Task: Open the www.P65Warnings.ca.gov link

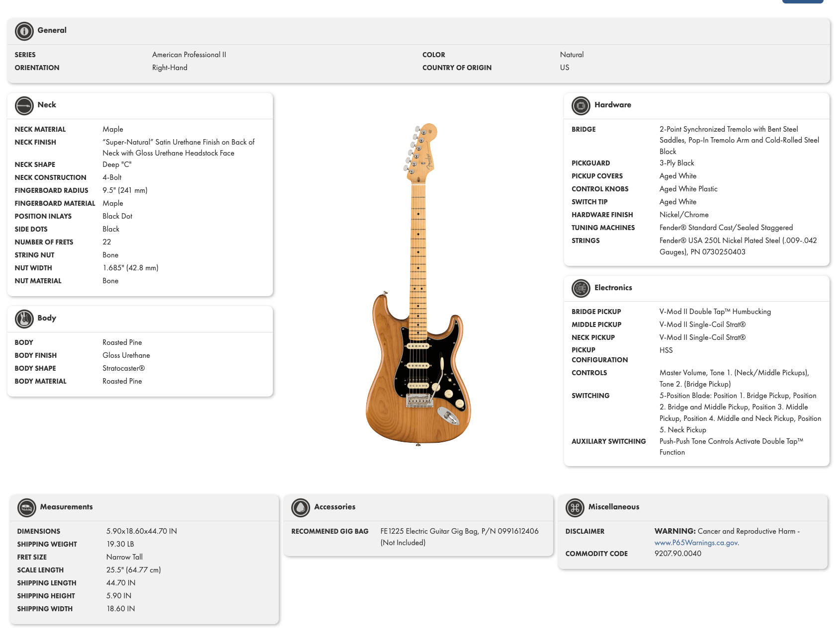Action: pyautogui.click(x=696, y=543)
